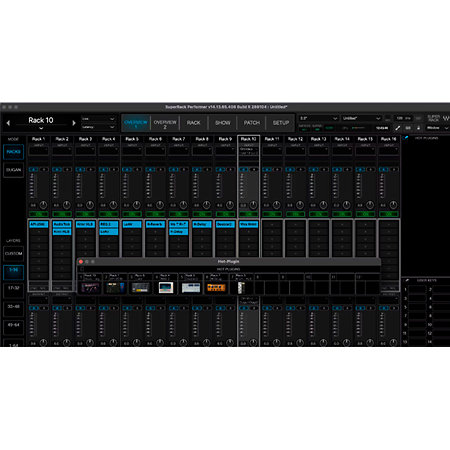Viewport: 450px width, 450px height.
Task: Toggle the Hot Plugins panel pin icon
Action: tap(406, 138)
